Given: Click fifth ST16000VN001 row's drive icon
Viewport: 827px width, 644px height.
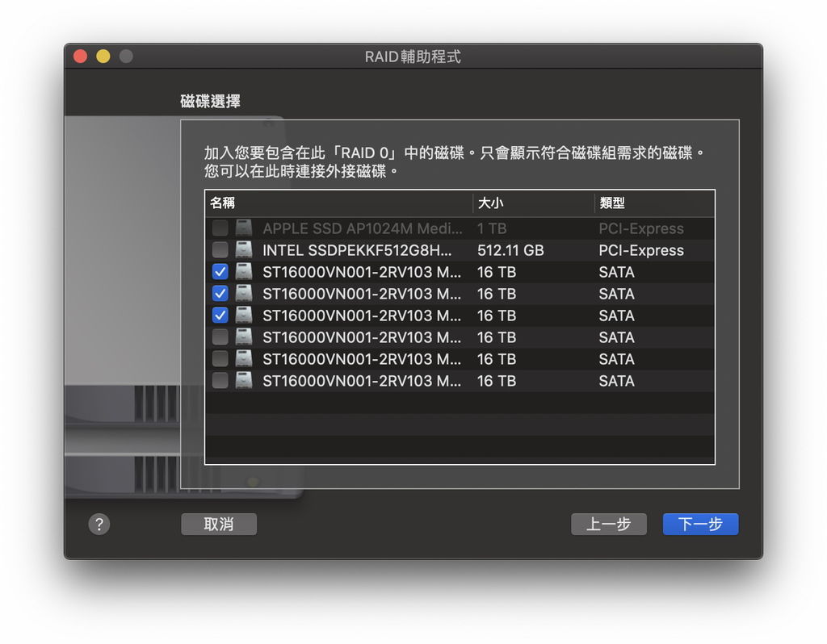Looking at the screenshot, I should coord(244,359).
